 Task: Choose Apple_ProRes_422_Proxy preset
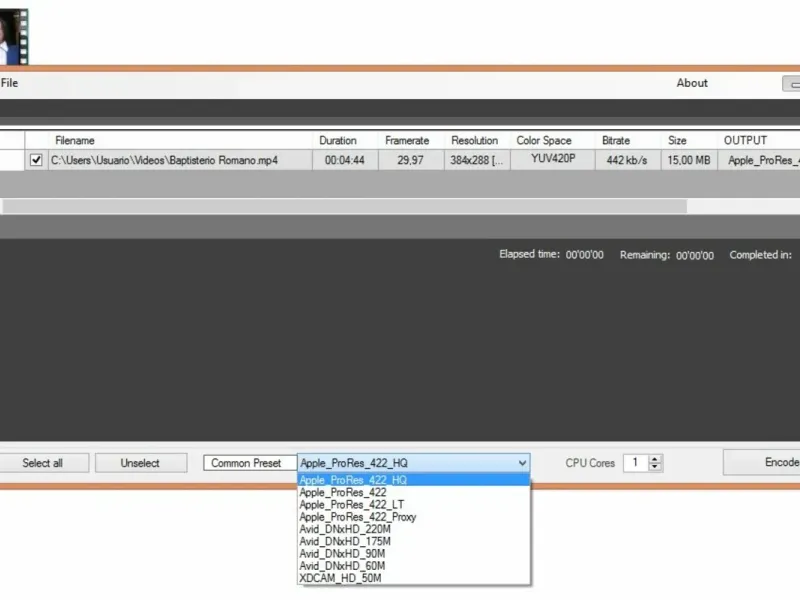coord(413,517)
